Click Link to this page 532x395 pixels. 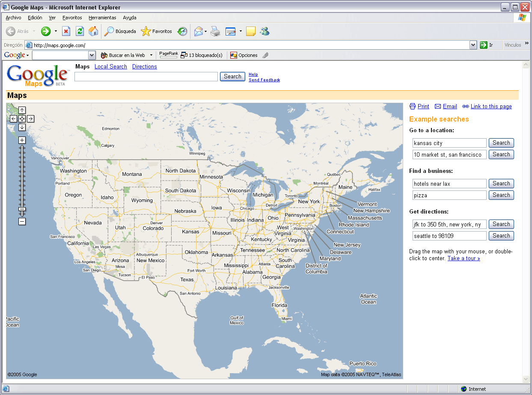point(491,106)
